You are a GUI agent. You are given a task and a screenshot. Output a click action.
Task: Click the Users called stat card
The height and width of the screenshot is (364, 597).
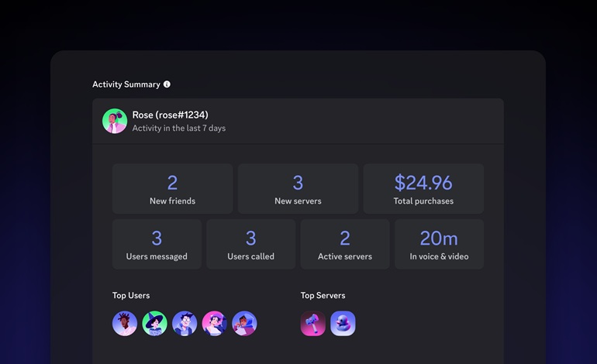click(x=250, y=244)
